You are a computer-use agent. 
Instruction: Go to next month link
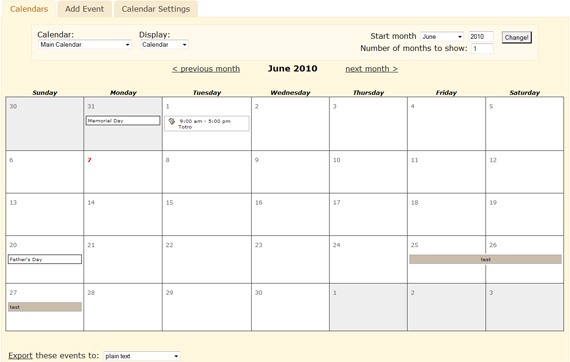tap(372, 69)
